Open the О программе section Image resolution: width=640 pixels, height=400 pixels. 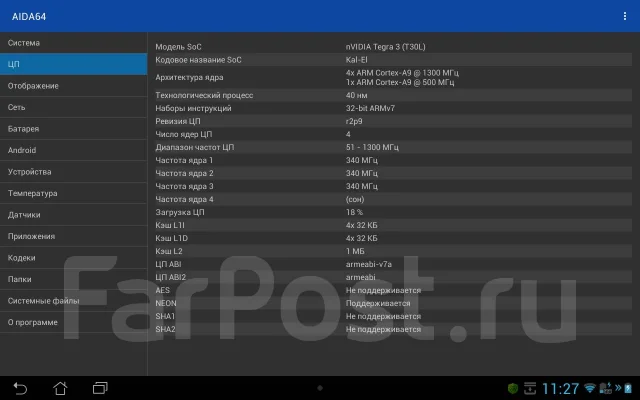coord(73,322)
